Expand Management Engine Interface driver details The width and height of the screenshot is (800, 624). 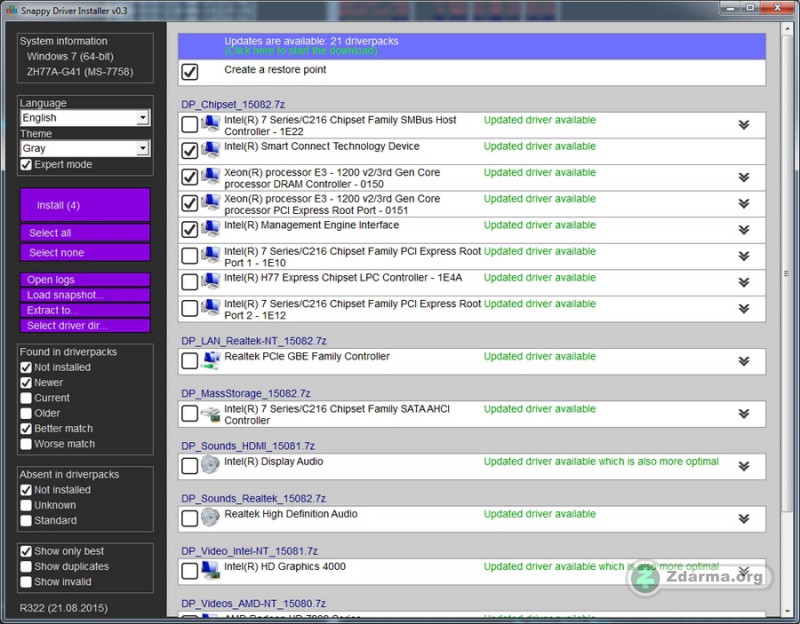(744, 230)
